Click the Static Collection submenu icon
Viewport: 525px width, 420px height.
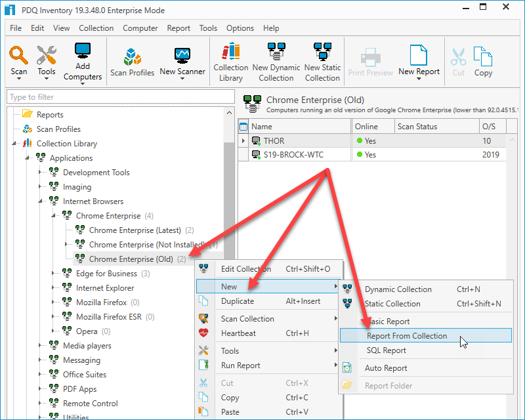point(347,303)
